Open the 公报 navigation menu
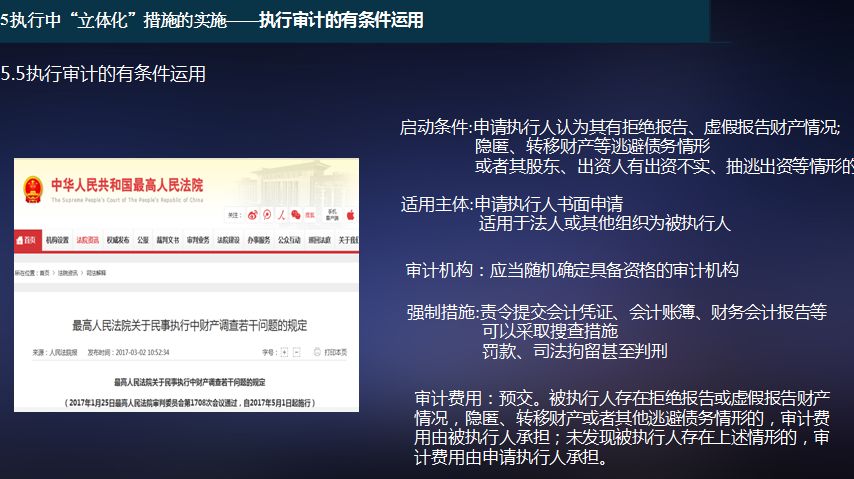The width and height of the screenshot is (854, 479). point(143,240)
